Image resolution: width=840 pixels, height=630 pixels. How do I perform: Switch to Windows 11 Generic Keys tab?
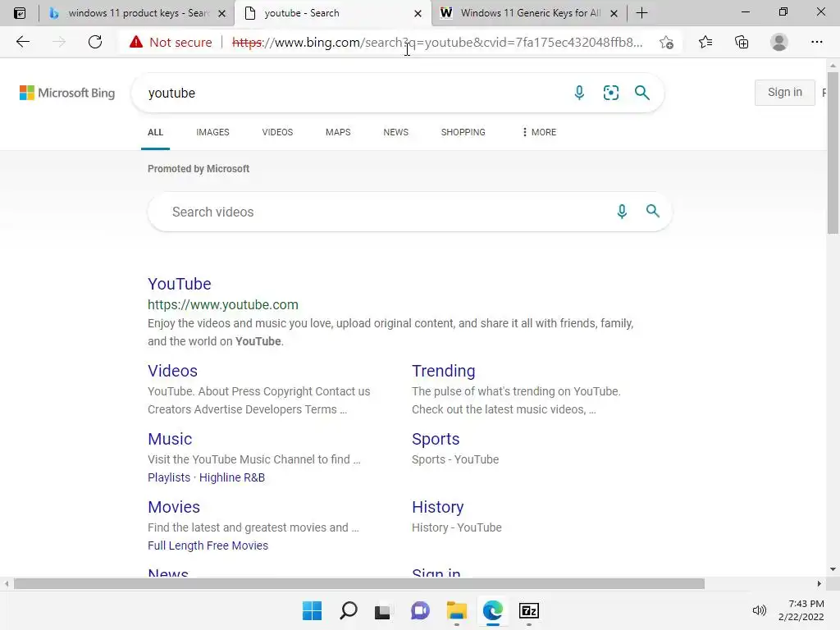click(531, 13)
